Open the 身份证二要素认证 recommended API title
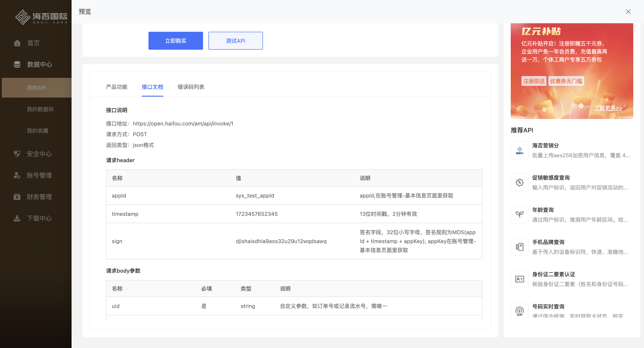644x348 pixels. pyautogui.click(x=553, y=274)
